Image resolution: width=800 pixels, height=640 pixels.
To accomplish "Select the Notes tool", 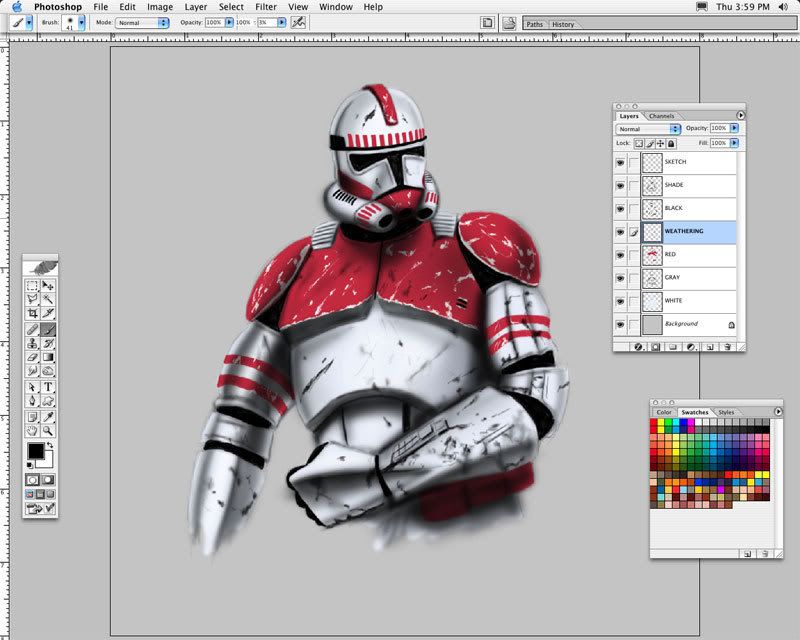I will 32,417.
